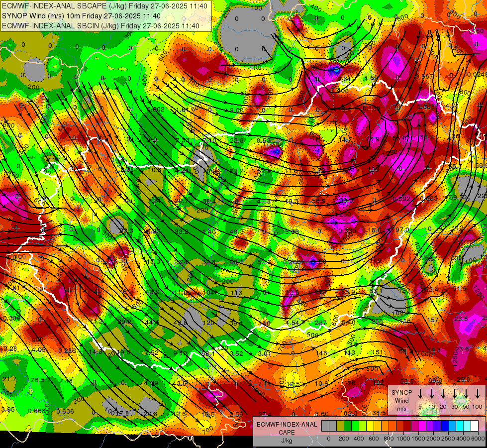Click the 'ECMWF-INDEX-ANAL CAPE' legend label
The width and height of the screenshot is (487, 448).
pos(287,428)
